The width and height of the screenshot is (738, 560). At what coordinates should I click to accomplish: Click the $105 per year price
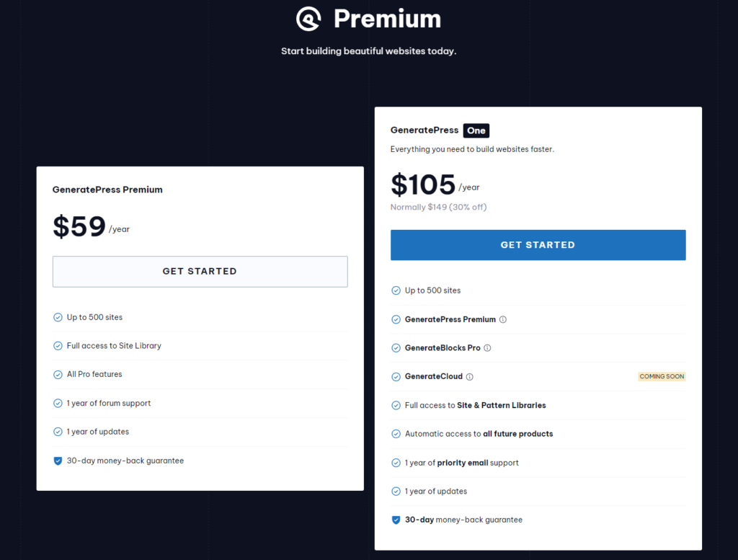click(435, 185)
